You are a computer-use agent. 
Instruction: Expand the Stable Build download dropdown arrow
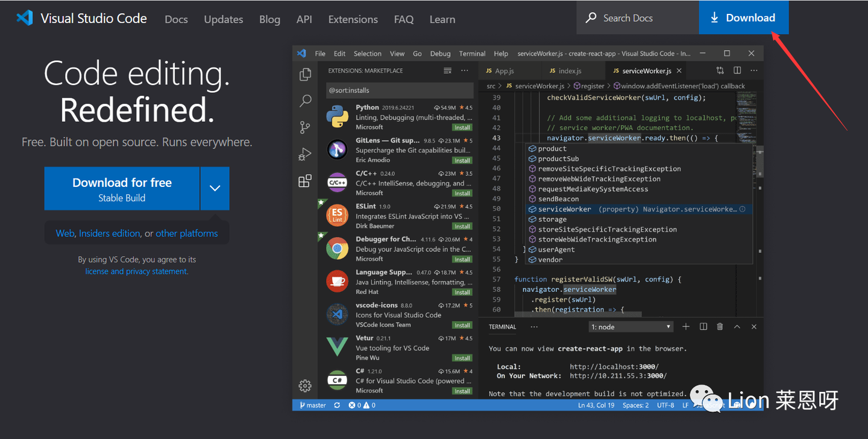coord(215,188)
